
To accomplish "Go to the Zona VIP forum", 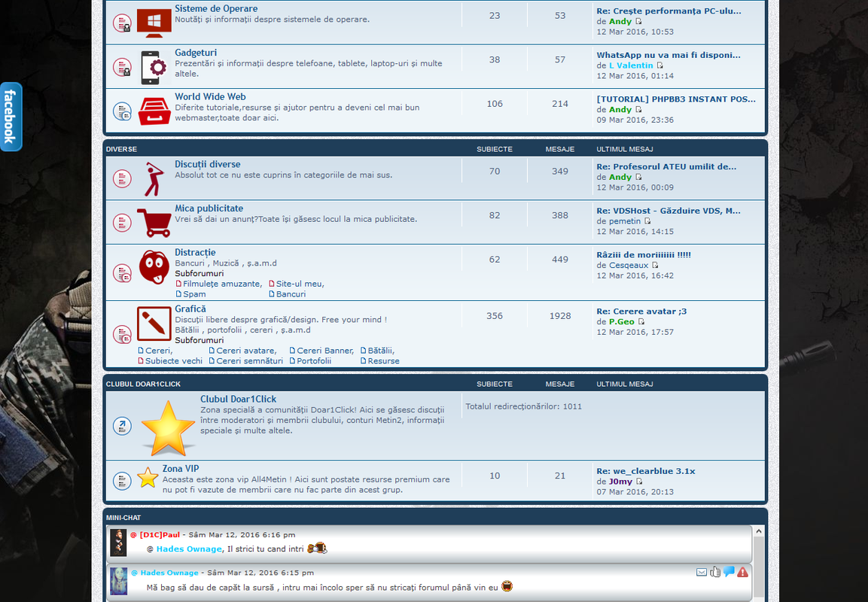I will coord(181,469).
